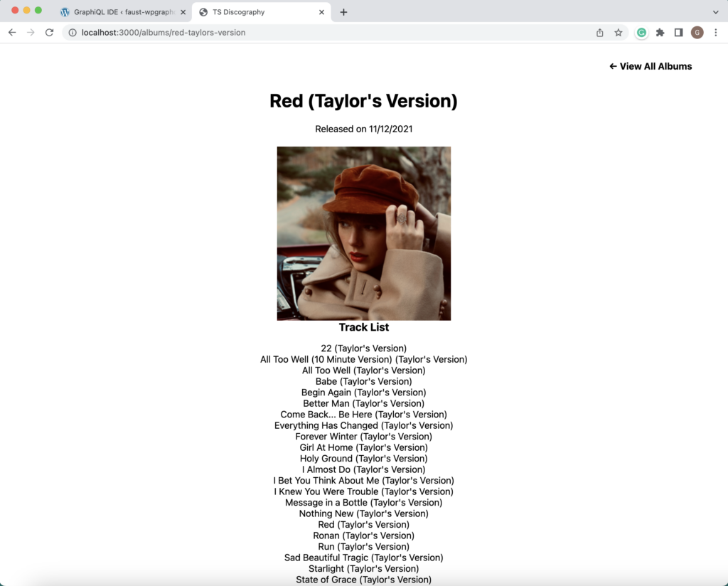The image size is (728, 586).
Task: Close the GraphiQL IDE tab
Action: (183, 12)
